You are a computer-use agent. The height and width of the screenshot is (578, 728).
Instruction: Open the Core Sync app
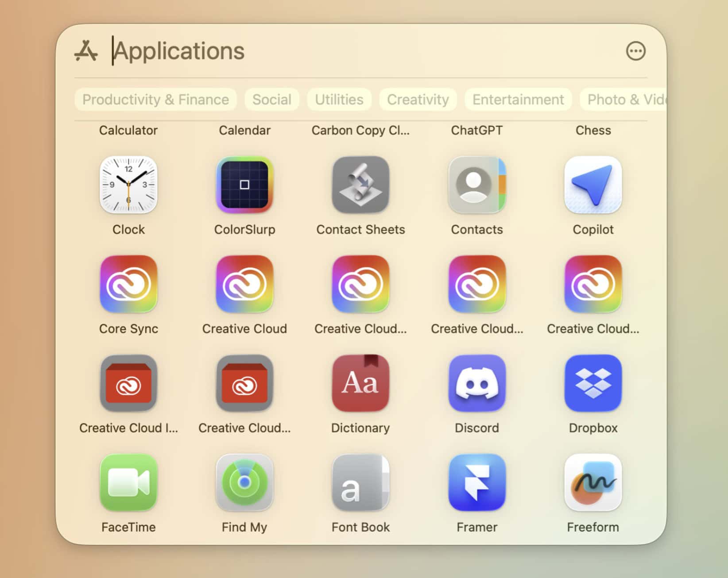(x=128, y=284)
